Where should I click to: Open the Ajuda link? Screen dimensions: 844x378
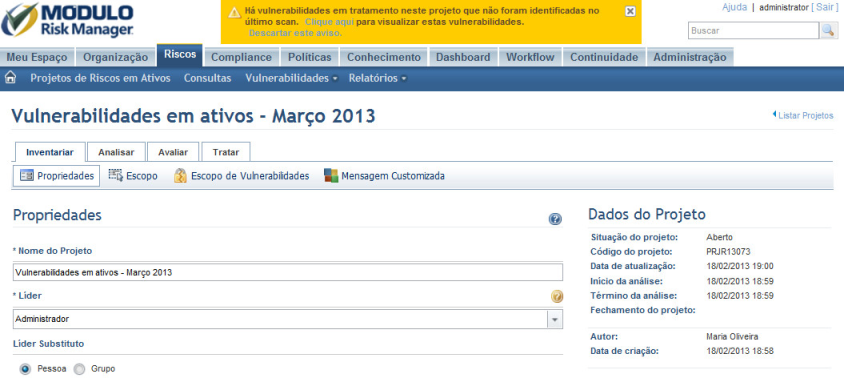tap(734, 7)
